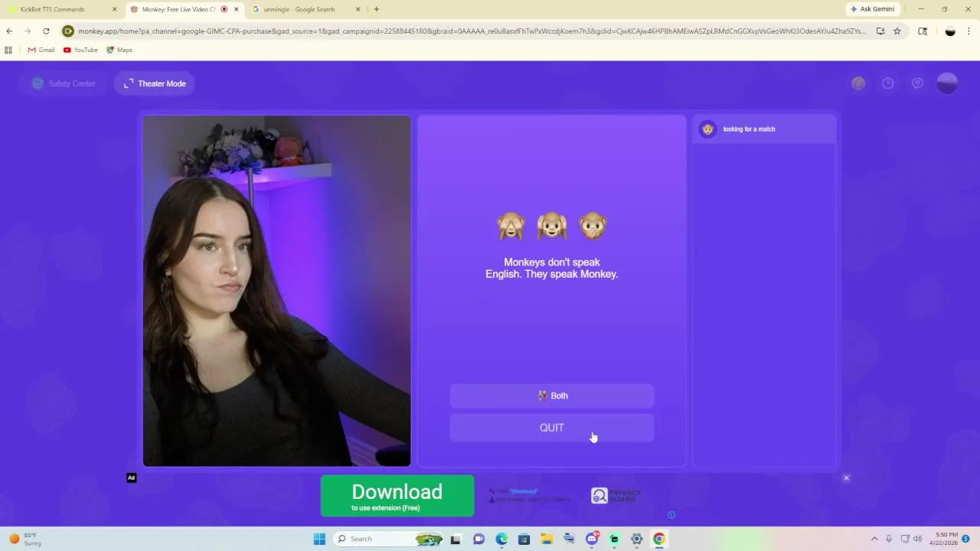The height and width of the screenshot is (551, 980).
Task: Open Settings gear in taskbar
Action: pos(636,539)
